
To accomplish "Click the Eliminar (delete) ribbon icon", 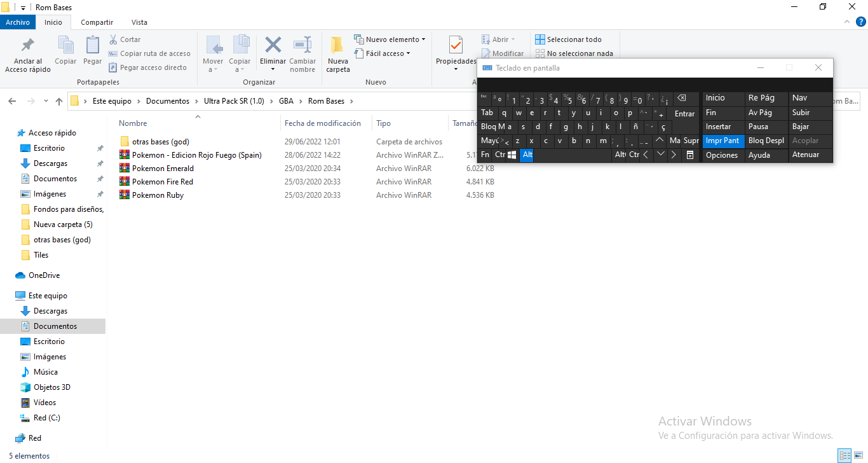I will point(273,46).
